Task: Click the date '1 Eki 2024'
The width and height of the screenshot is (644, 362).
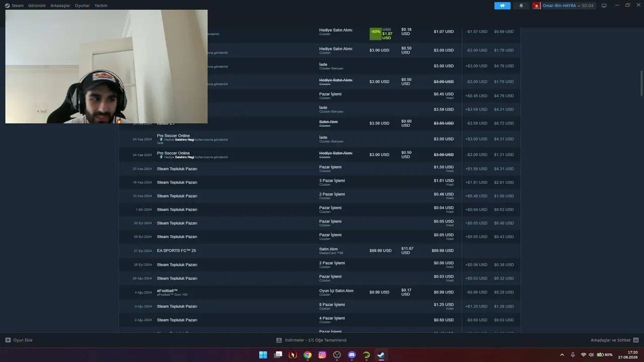Action: [x=143, y=210]
